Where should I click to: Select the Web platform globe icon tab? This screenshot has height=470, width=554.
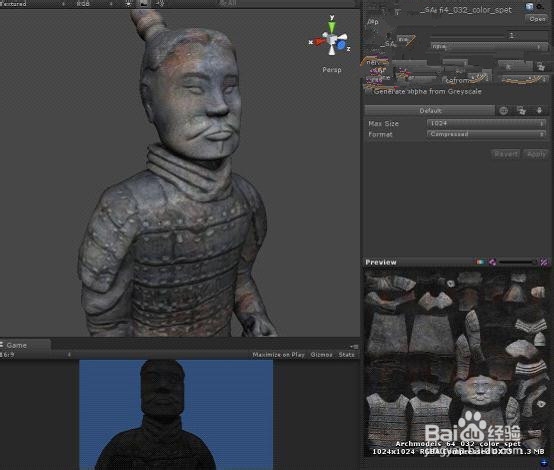pyautogui.click(x=504, y=111)
